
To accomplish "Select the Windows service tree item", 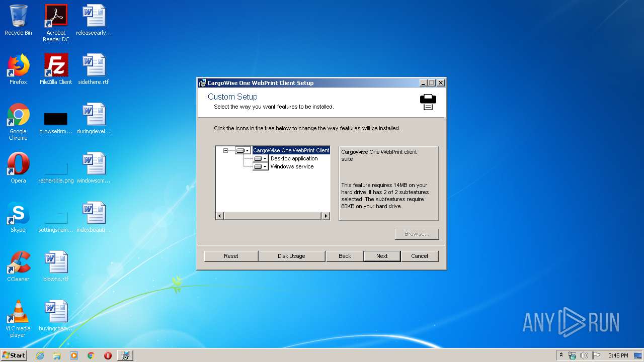I will (x=292, y=166).
